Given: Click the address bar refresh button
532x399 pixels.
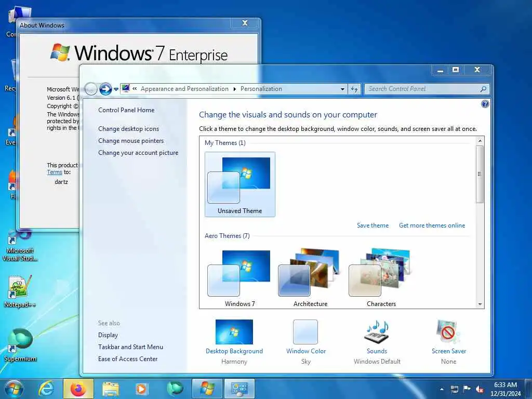Looking at the screenshot, I should coord(354,89).
